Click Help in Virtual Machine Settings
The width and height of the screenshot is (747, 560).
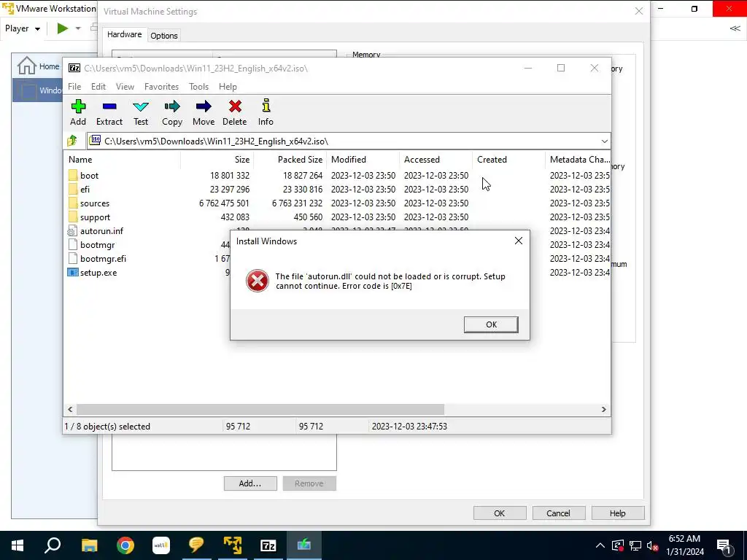(617, 513)
